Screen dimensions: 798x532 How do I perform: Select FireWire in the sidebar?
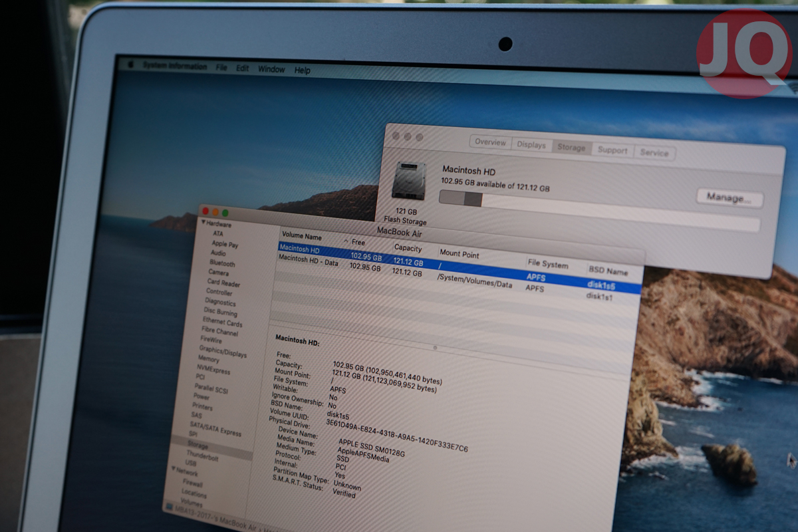click(x=211, y=340)
